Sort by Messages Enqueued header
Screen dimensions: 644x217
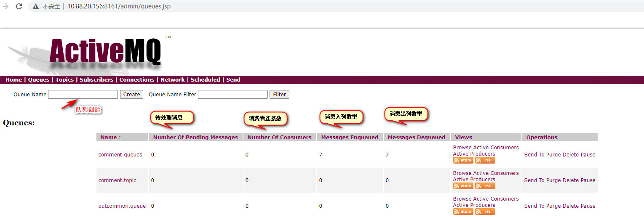[x=350, y=138]
